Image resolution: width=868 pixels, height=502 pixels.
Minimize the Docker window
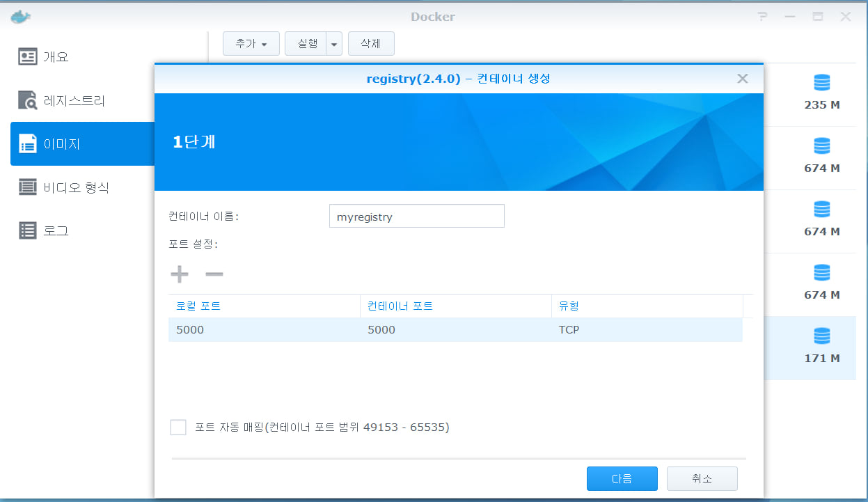pos(791,17)
